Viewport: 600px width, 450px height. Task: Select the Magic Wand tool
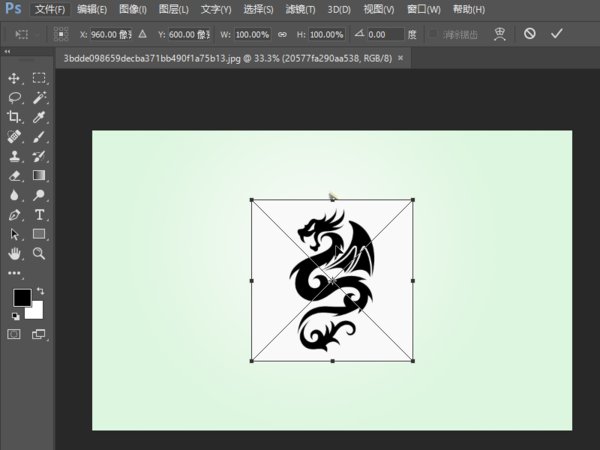click(x=39, y=98)
